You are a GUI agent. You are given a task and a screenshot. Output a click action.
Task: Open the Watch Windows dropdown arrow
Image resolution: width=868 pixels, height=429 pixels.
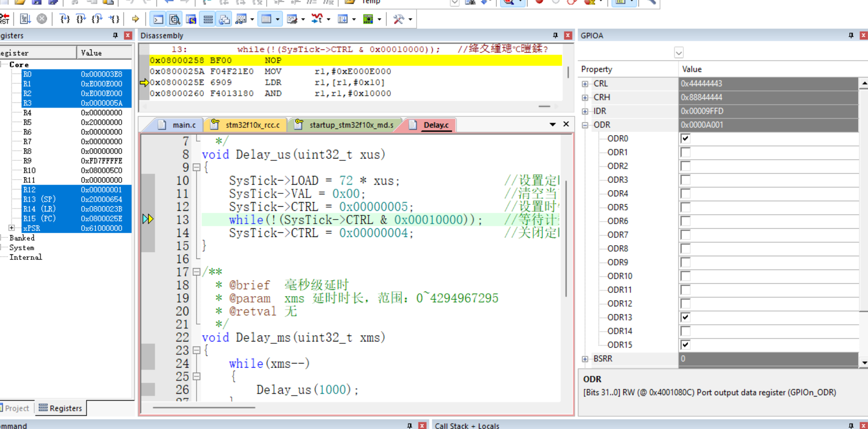(x=252, y=19)
